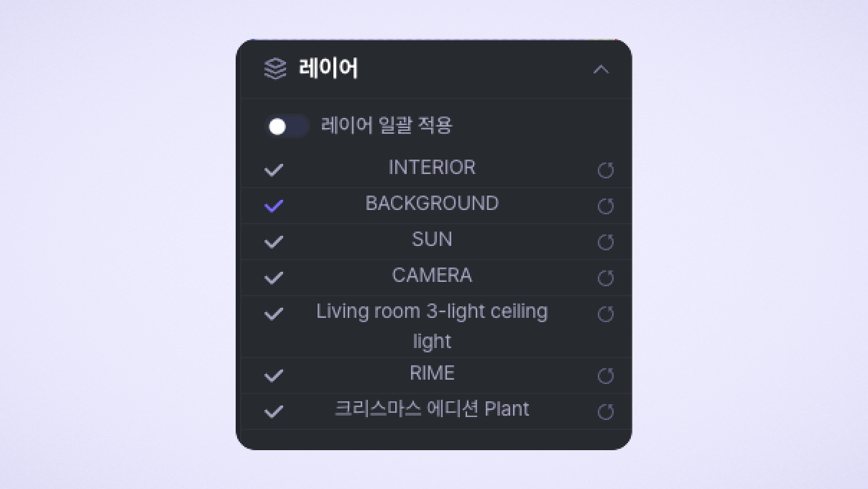
Task: Reset the INTERIOR layer
Action: point(606,170)
